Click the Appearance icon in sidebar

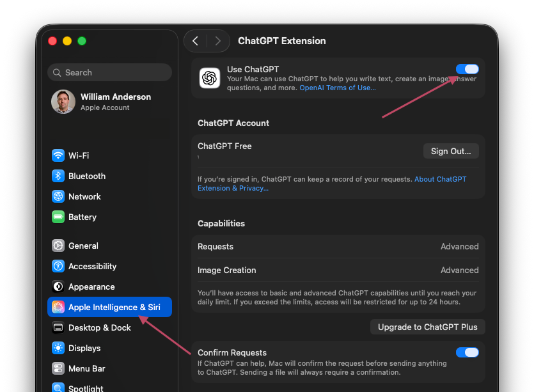pyautogui.click(x=58, y=286)
